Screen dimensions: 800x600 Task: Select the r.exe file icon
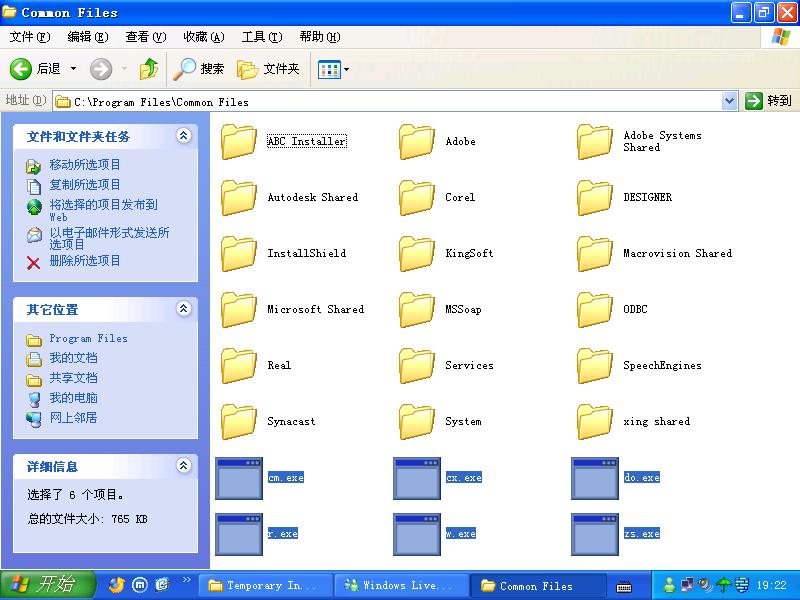pyautogui.click(x=239, y=534)
